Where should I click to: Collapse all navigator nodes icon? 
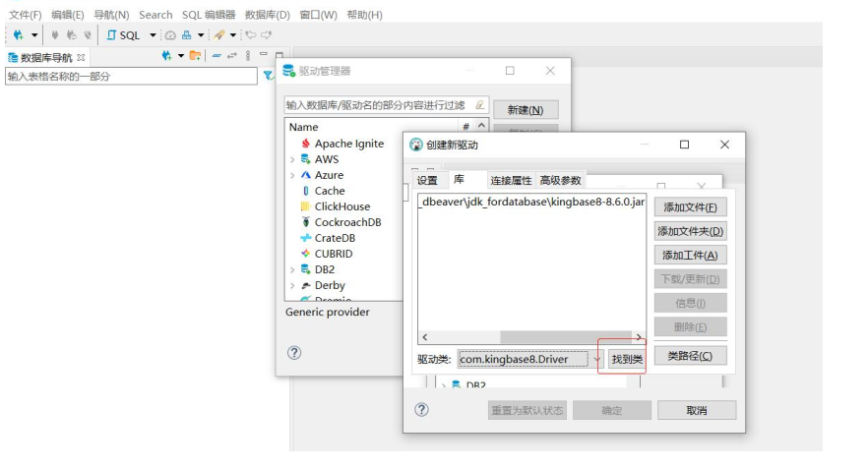[217, 55]
